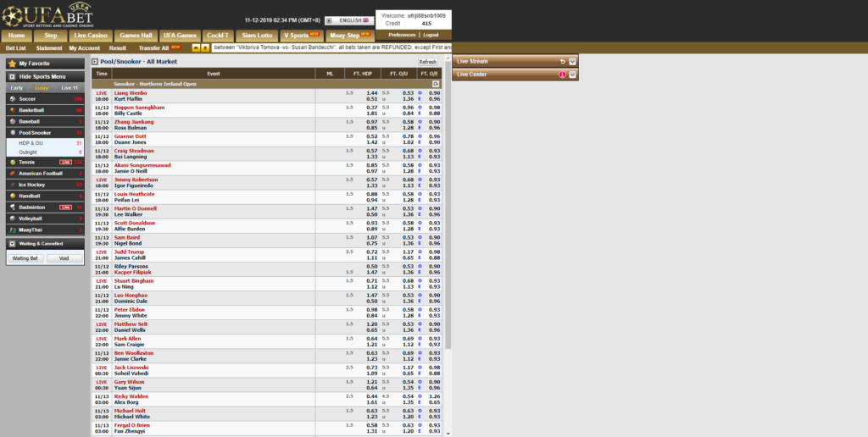The image size is (868, 437).
Task: Open the Result link
Action: tap(117, 48)
